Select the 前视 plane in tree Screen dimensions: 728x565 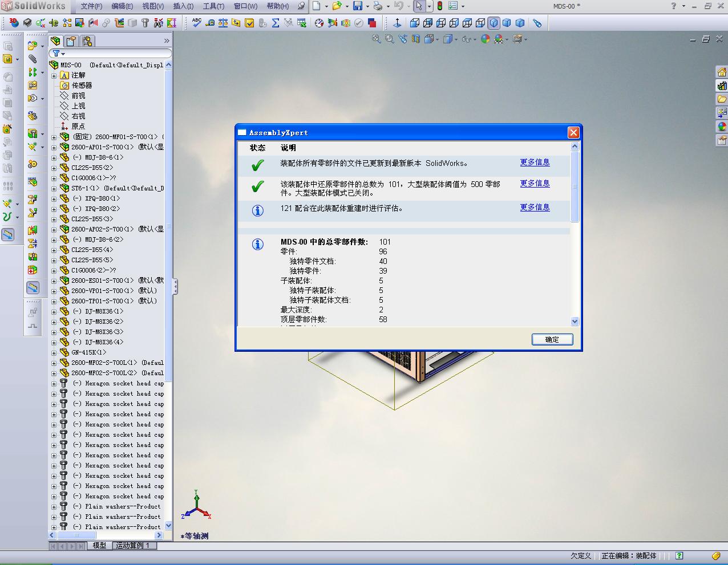click(x=78, y=96)
